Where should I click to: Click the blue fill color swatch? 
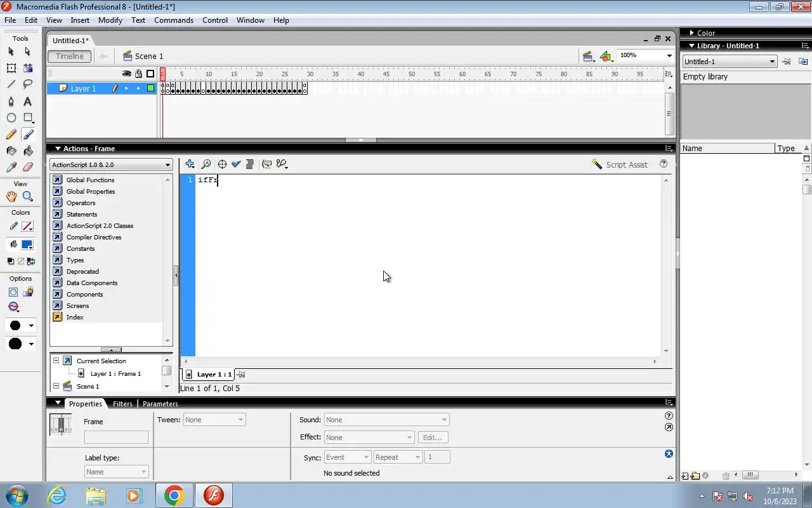[27, 244]
